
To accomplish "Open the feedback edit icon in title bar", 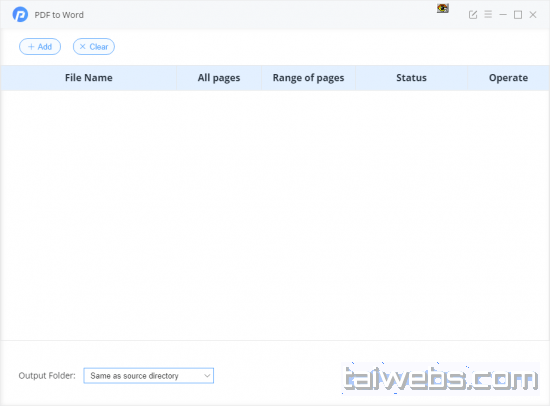I will (473, 15).
